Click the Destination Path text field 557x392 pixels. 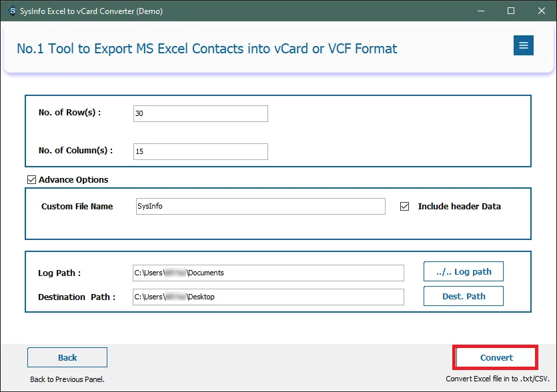268,297
